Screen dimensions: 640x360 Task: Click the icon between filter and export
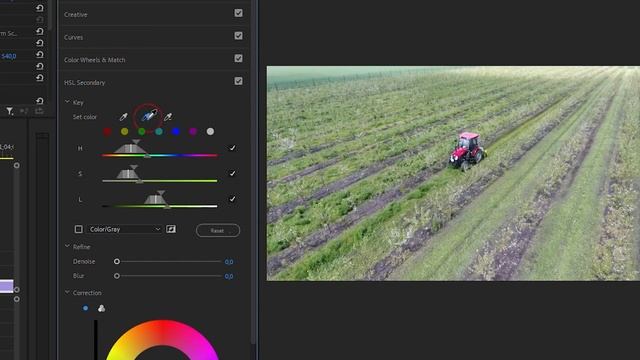click(x=24, y=111)
